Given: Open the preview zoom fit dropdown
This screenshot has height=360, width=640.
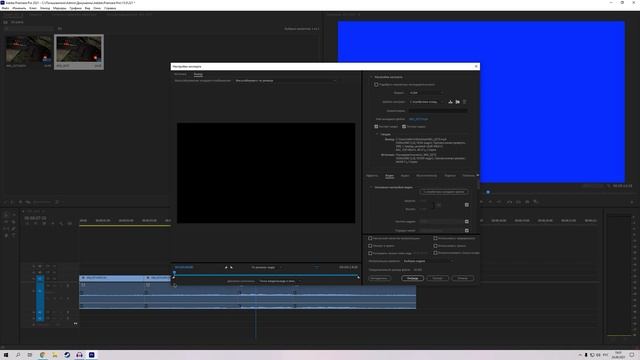Looking at the screenshot, I should [266, 267].
